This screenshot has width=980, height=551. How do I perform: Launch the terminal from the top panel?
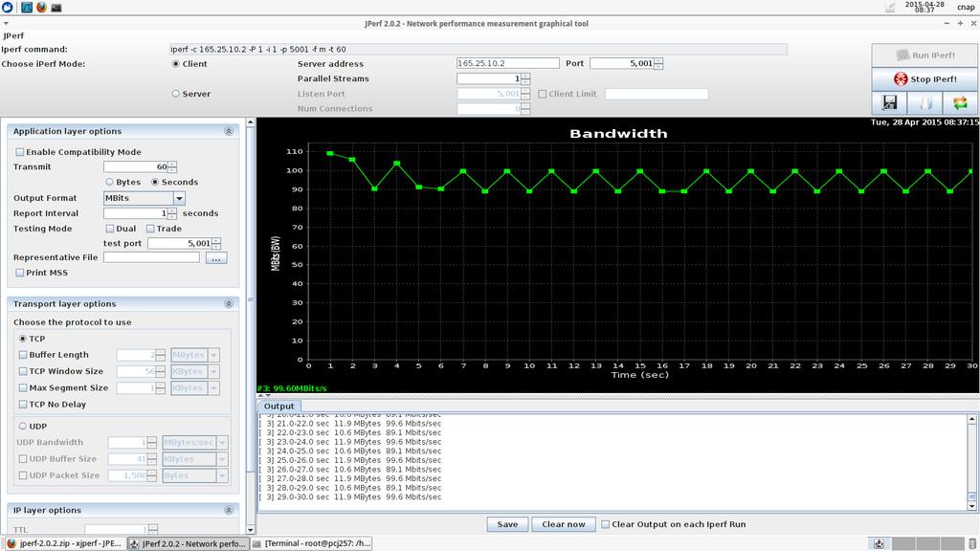click(x=56, y=8)
